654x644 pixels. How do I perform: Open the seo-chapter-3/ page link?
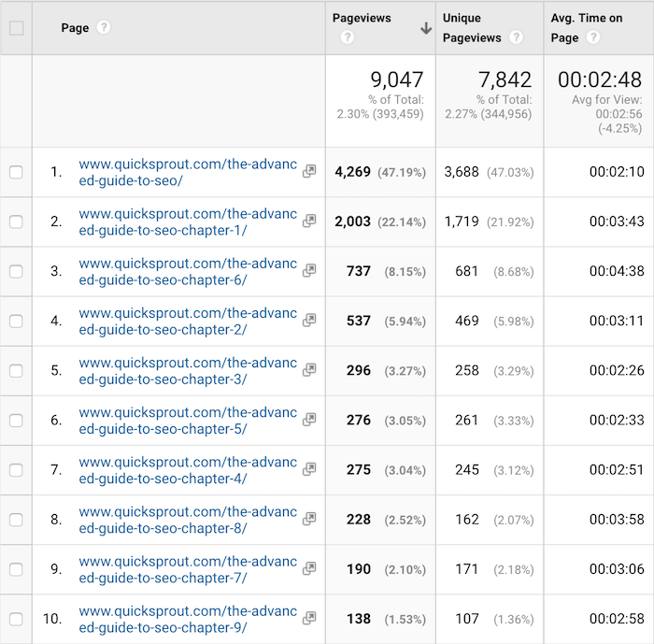[x=188, y=371]
